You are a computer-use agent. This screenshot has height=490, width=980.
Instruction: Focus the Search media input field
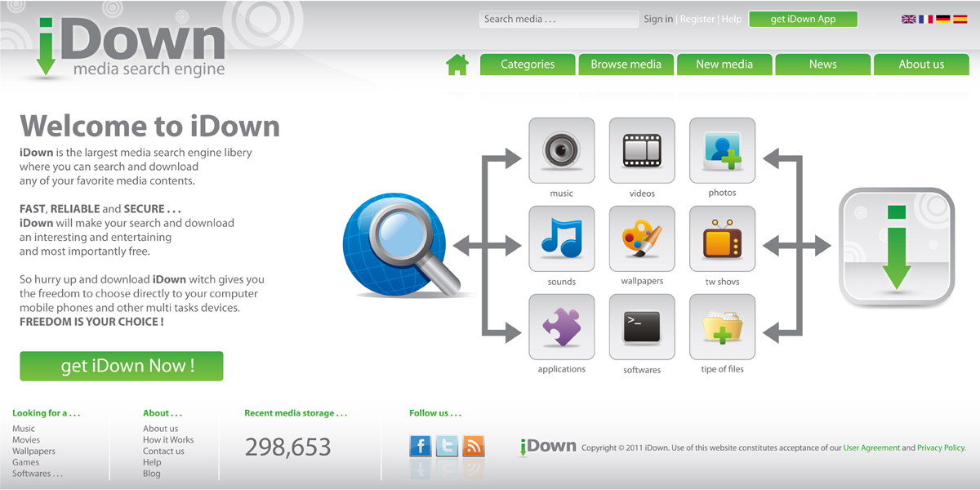(559, 19)
